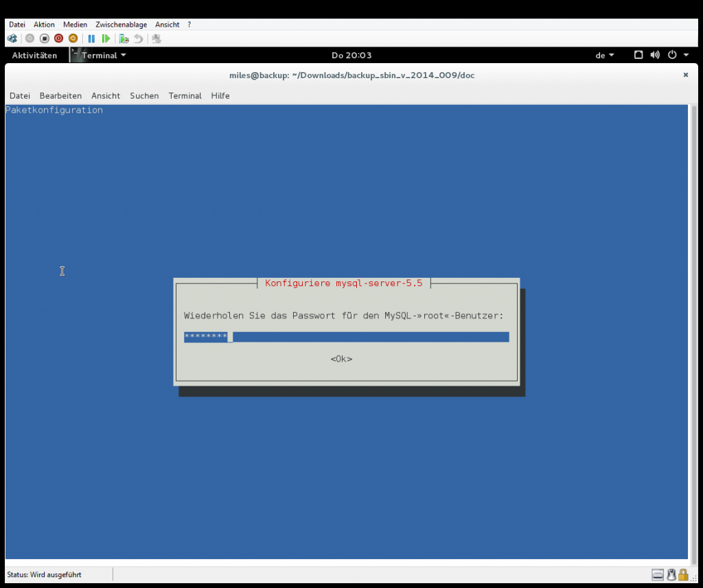Image resolution: width=703 pixels, height=588 pixels.
Task: Open the Medien menu
Action: coord(75,25)
